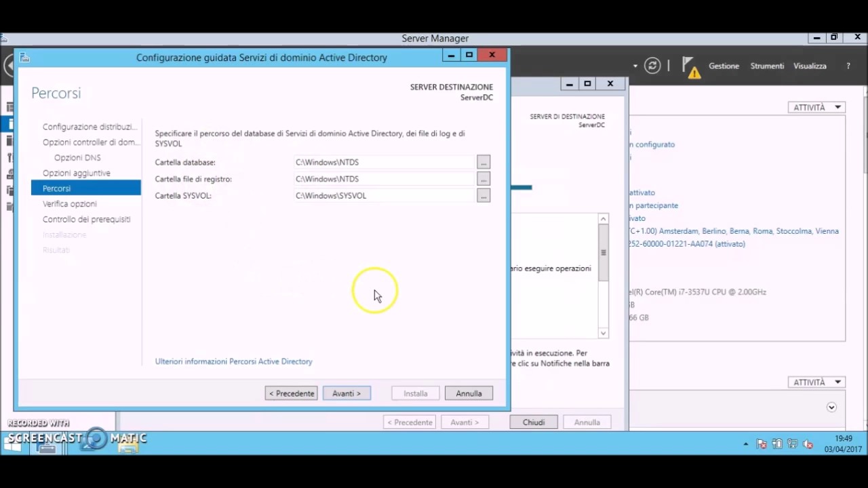Click the speaker volume tray icon

pos(807,445)
